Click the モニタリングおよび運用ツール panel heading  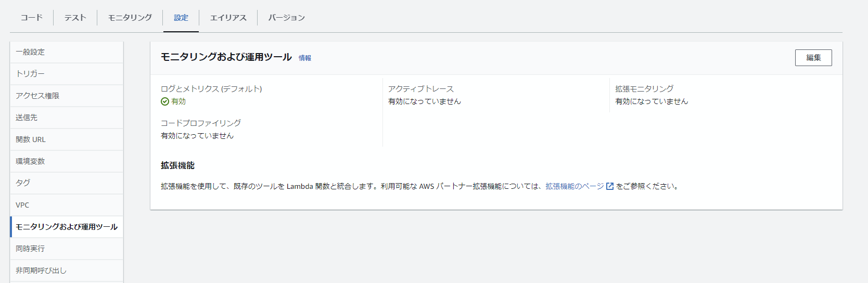226,57
